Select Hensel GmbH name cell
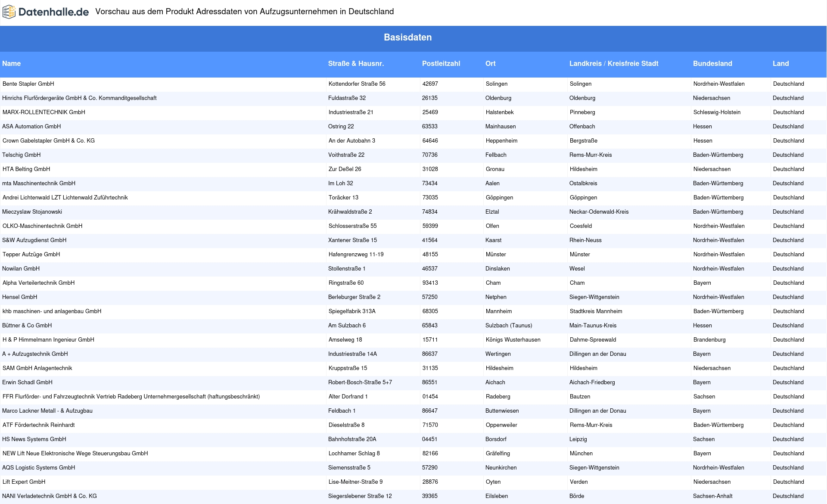The height and width of the screenshot is (504, 827). (x=20, y=297)
